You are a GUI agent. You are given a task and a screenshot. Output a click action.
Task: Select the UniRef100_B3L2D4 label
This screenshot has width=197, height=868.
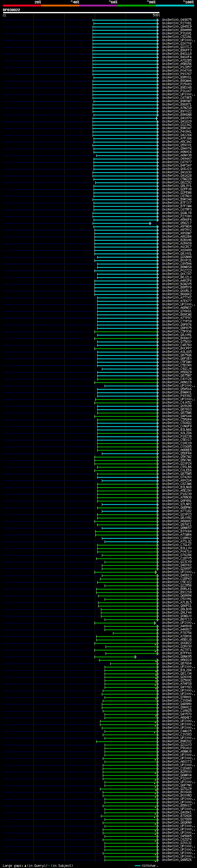point(177,671)
